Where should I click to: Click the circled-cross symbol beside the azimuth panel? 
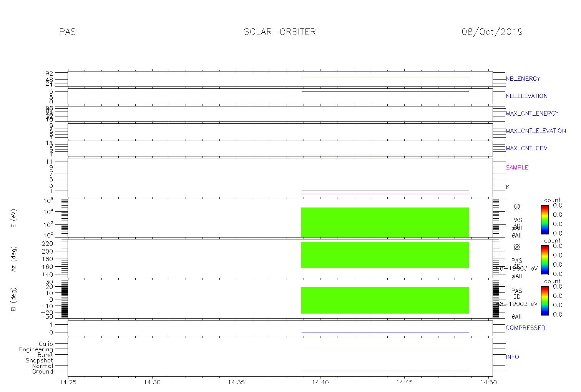tap(517, 247)
